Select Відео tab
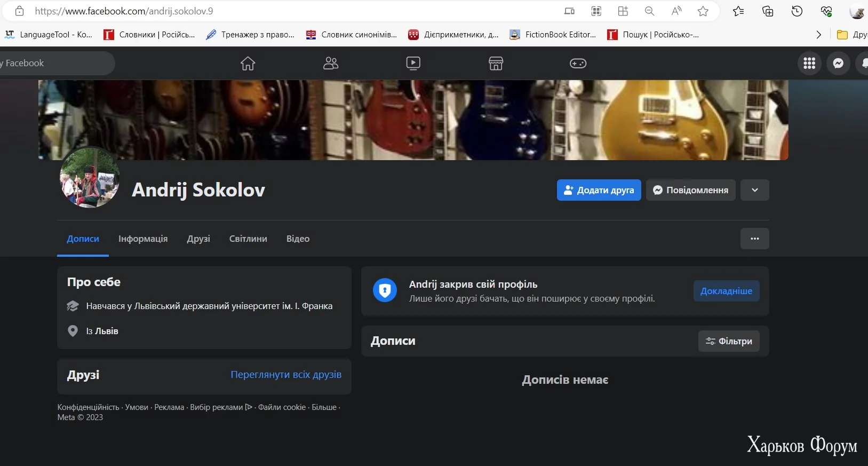 click(x=298, y=239)
